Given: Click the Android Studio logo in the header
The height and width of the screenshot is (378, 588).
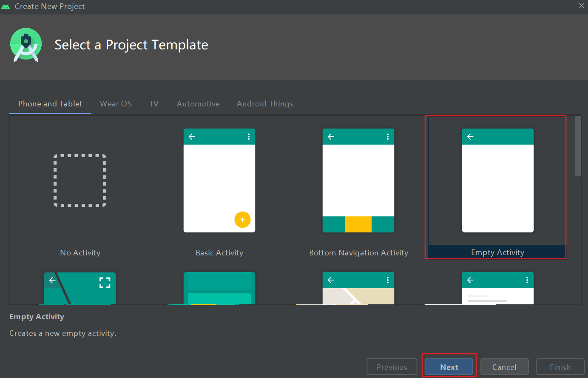Looking at the screenshot, I should coord(26,45).
